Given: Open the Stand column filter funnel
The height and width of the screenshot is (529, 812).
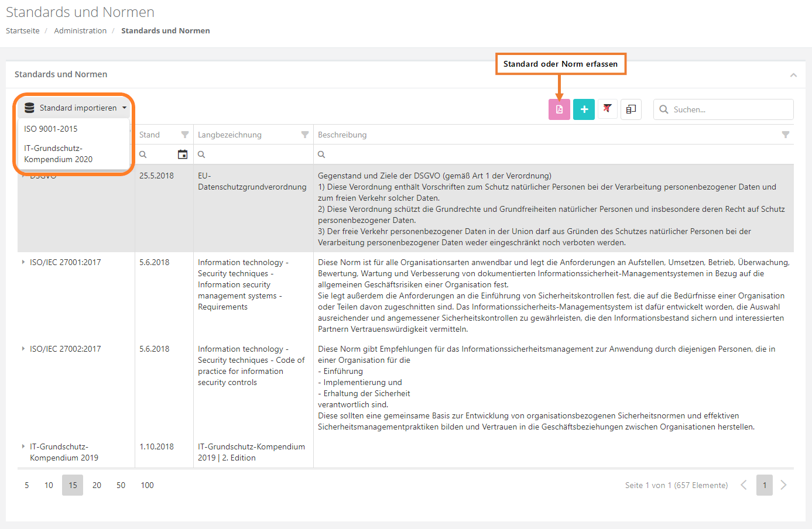Looking at the screenshot, I should click(x=185, y=135).
